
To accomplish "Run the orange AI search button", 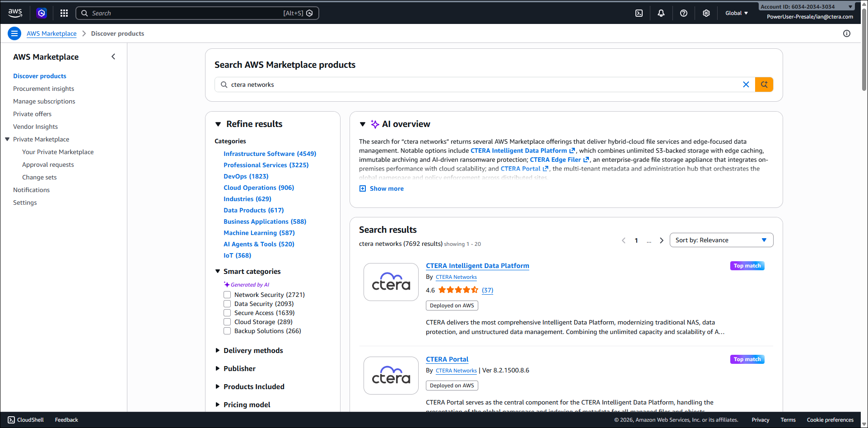I will click(764, 85).
